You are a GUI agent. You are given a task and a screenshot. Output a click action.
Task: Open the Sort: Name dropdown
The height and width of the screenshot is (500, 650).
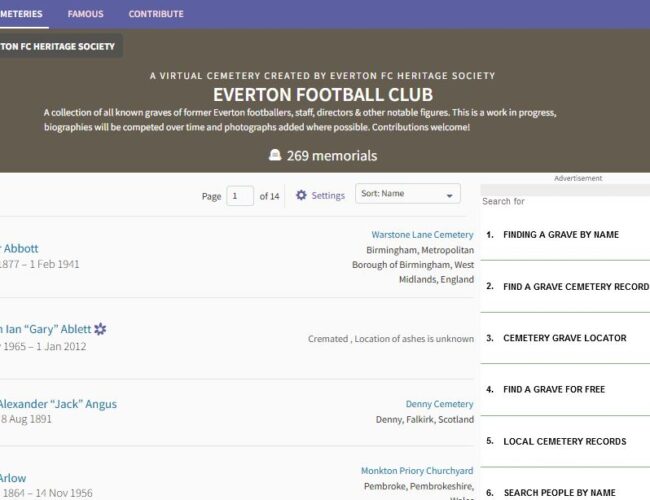pos(407,195)
